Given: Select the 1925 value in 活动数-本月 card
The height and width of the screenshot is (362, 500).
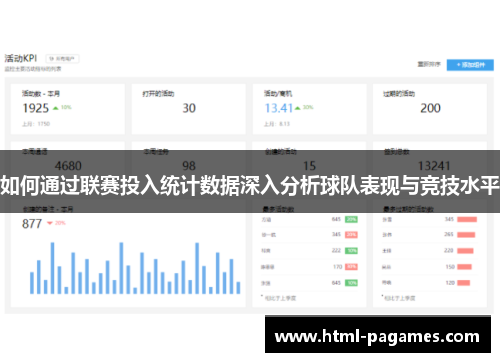Looking at the screenshot, I should (x=36, y=108).
